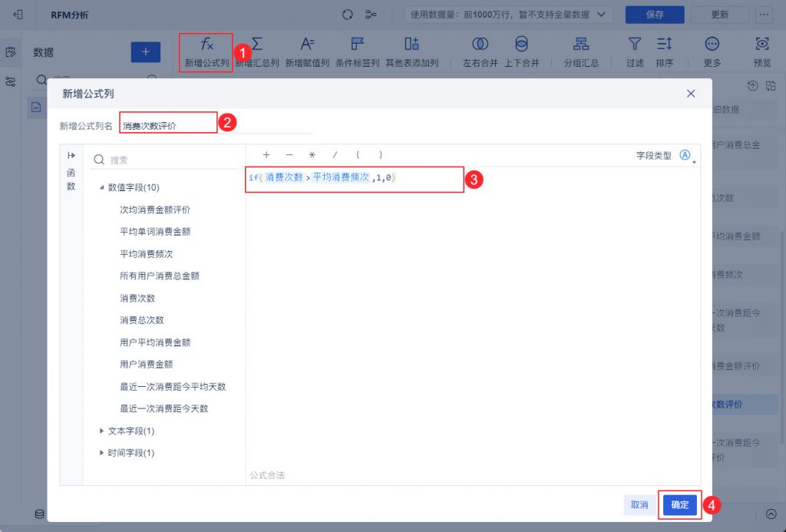The width and height of the screenshot is (786, 532).
Task: Select field 所有用户消费总金额
Action: [160, 276]
